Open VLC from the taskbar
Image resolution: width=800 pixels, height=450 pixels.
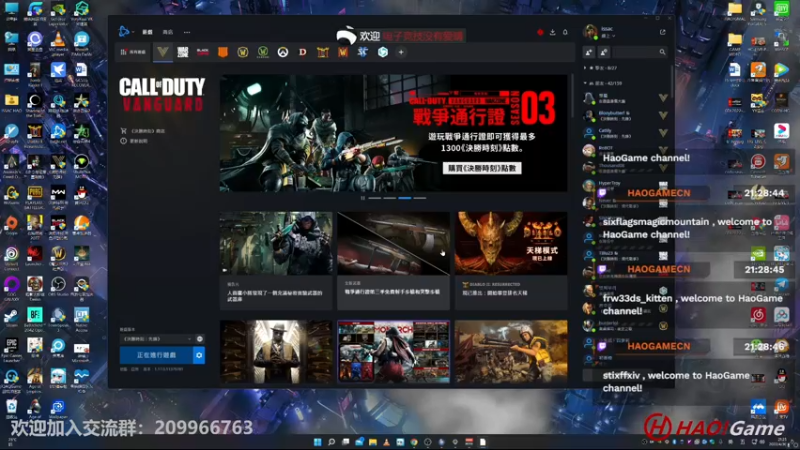pyautogui.click(x=387, y=442)
